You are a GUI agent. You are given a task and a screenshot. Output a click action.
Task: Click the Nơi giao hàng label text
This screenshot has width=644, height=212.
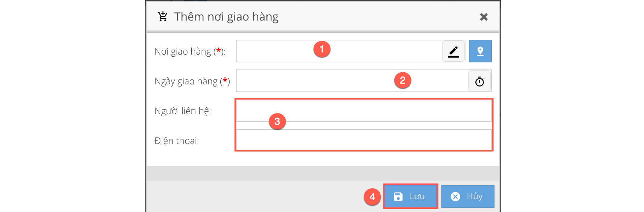coord(183,52)
